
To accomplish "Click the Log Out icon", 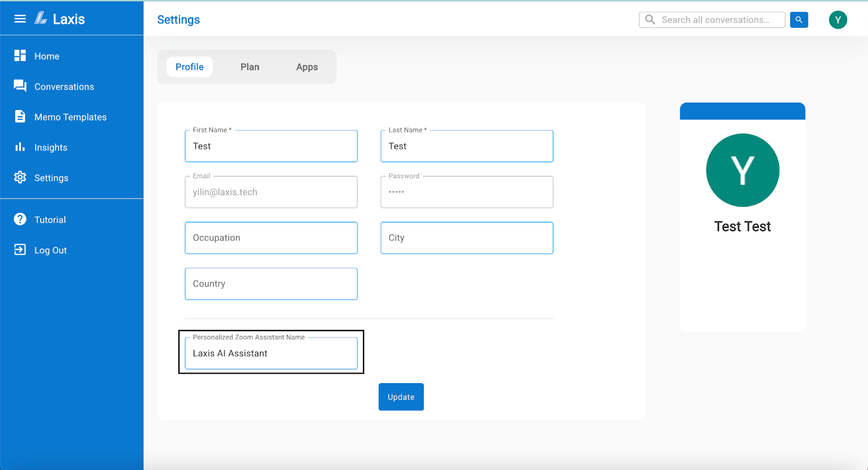I will point(20,250).
